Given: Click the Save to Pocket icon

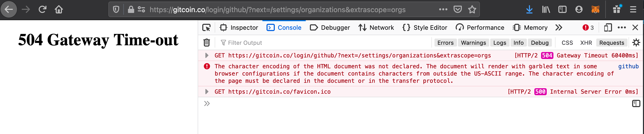Looking at the screenshot, I should (458, 10).
